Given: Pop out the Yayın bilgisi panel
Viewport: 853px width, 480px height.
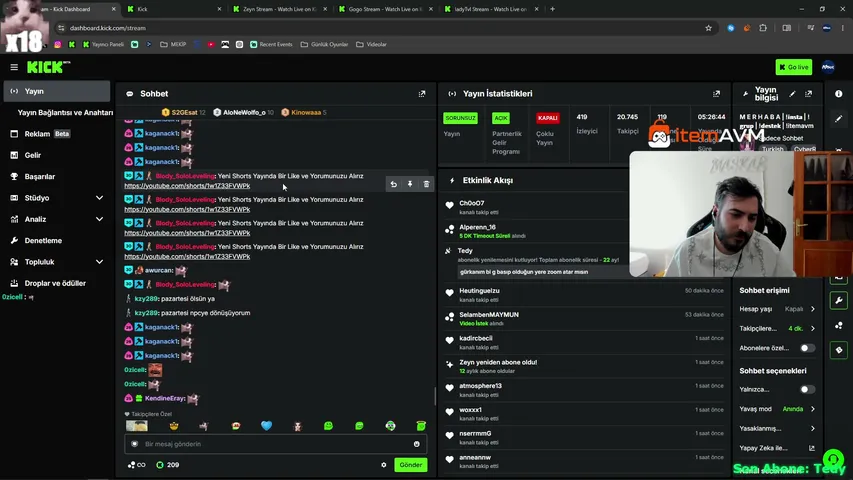Looking at the screenshot, I should point(808,94).
